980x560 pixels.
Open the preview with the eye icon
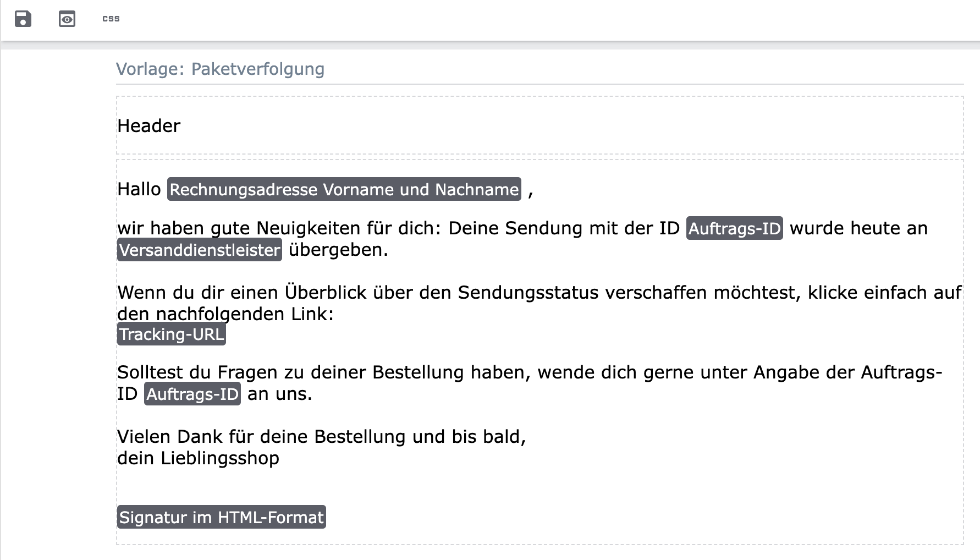pyautogui.click(x=67, y=19)
